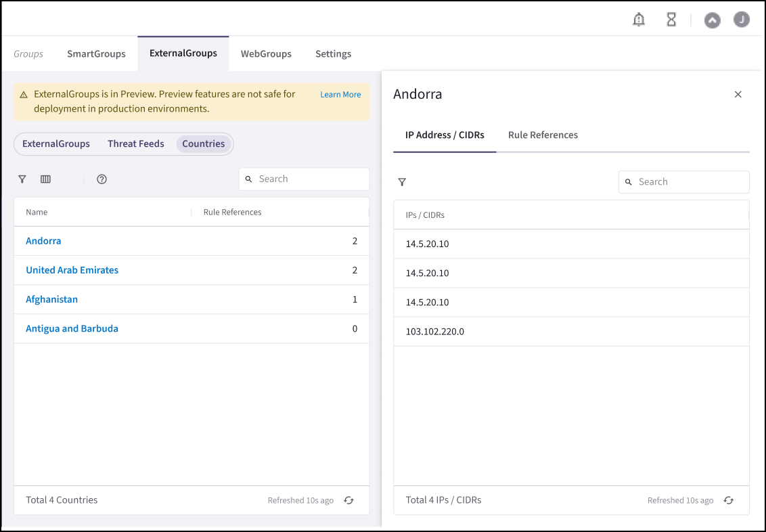Image resolution: width=766 pixels, height=532 pixels.
Task: Open filter icon in the countries table
Action: 22,179
